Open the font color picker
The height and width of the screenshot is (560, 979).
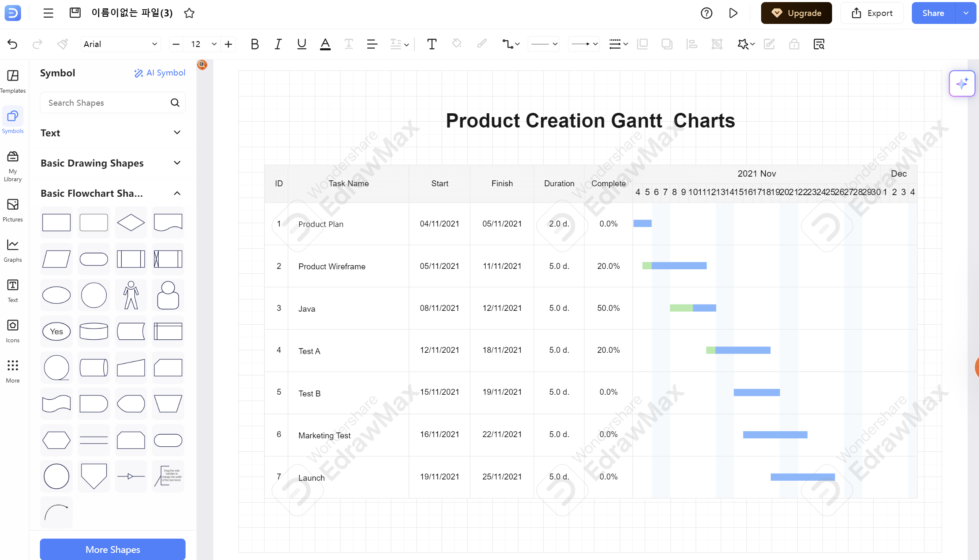pos(325,44)
